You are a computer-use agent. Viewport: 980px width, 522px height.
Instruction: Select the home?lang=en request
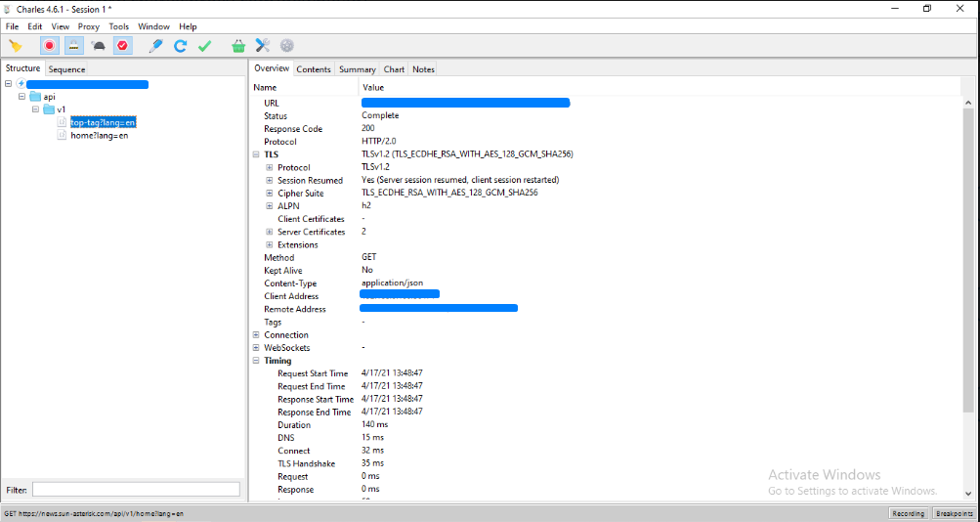tap(100, 135)
